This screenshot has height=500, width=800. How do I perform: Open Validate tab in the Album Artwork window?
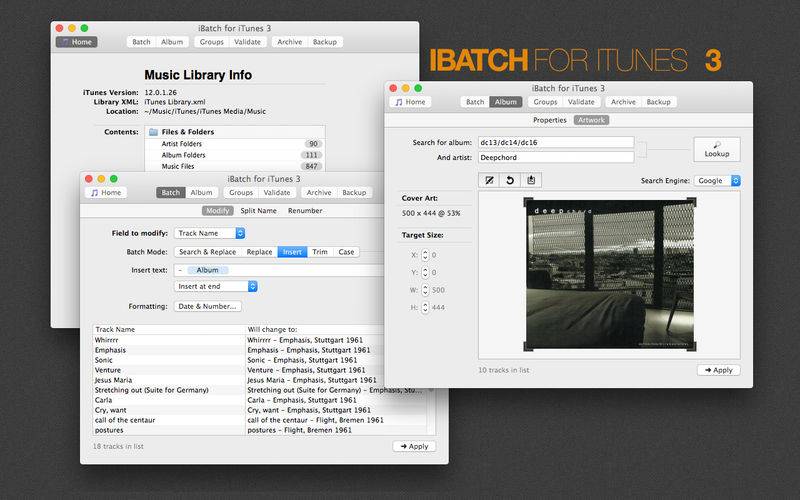coord(581,102)
